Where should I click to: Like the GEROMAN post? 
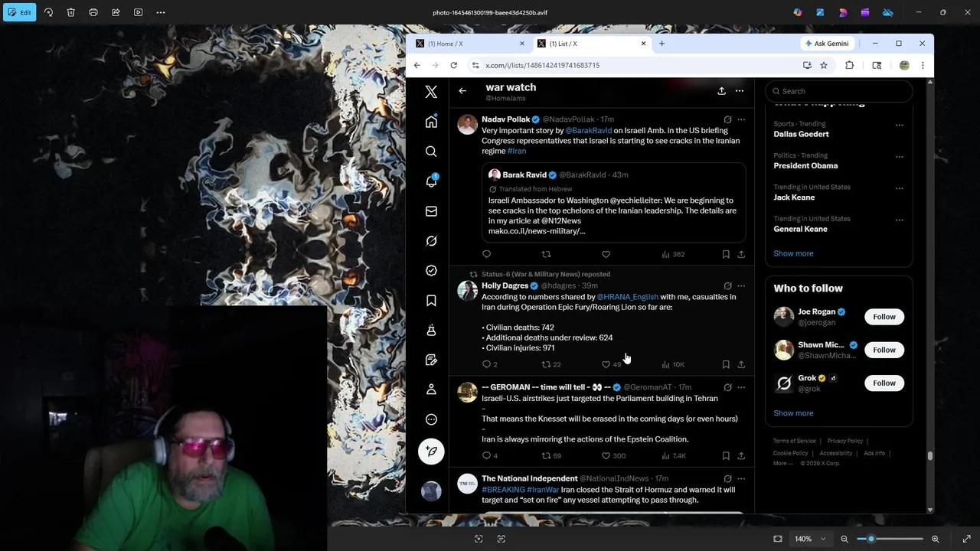tap(606, 456)
